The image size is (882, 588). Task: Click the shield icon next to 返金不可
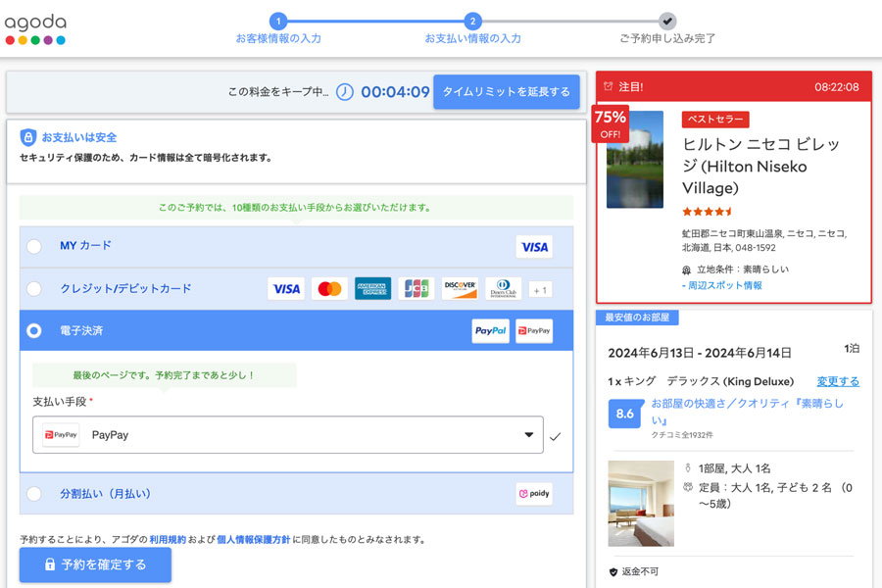pyautogui.click(x=613, y=572)
